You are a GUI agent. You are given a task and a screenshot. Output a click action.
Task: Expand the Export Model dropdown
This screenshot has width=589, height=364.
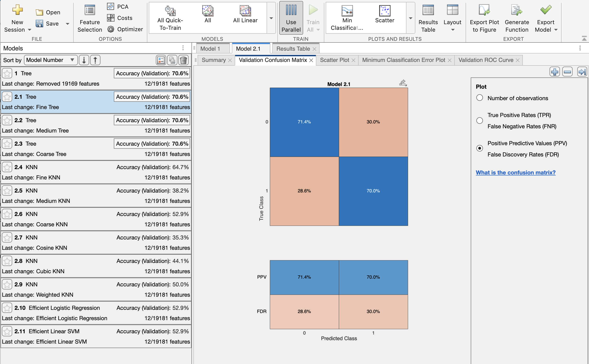pyautogui.click(x=556, y=30)
